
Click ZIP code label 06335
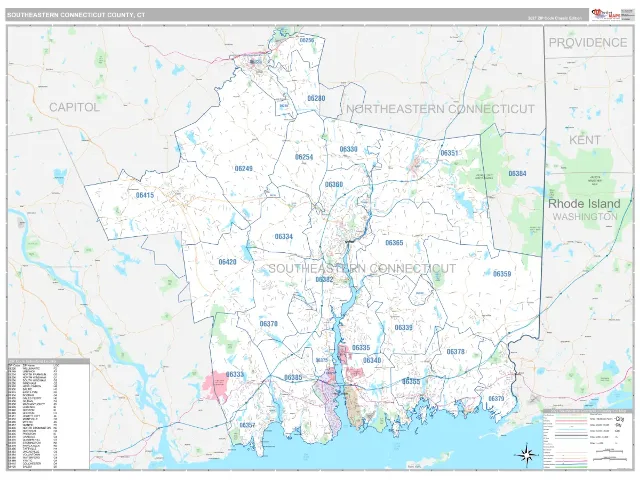(361, 348)
